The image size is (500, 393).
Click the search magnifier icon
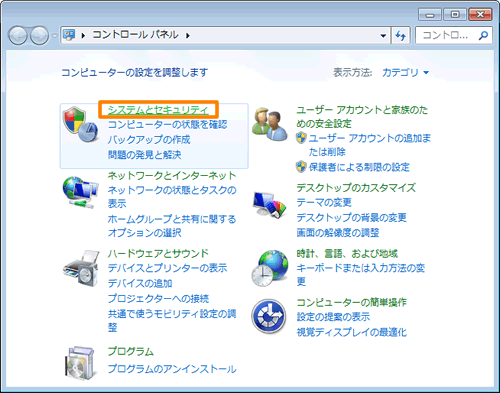coord(483,35)
